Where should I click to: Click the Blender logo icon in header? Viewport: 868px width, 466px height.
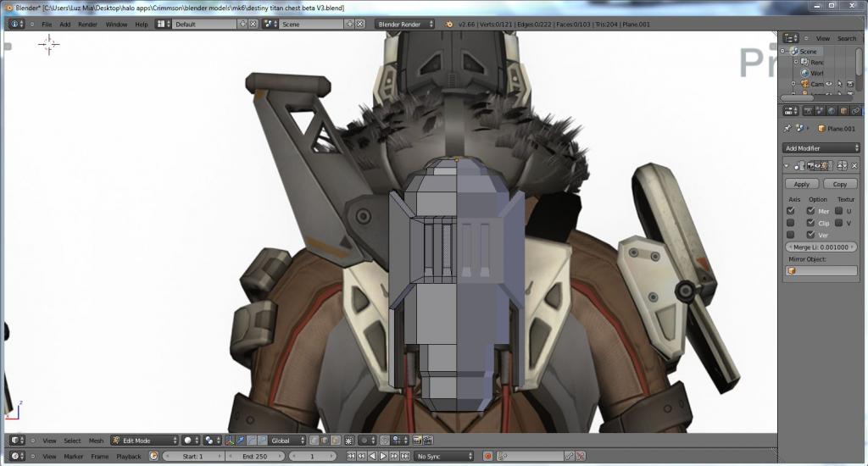click(x=449, y=24)
